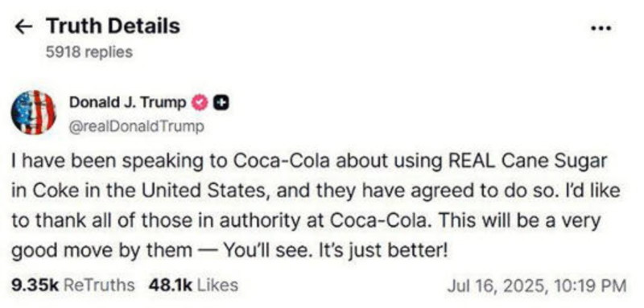Click the red verified badge
The image size is (644, 308).
tap(200, 103)
